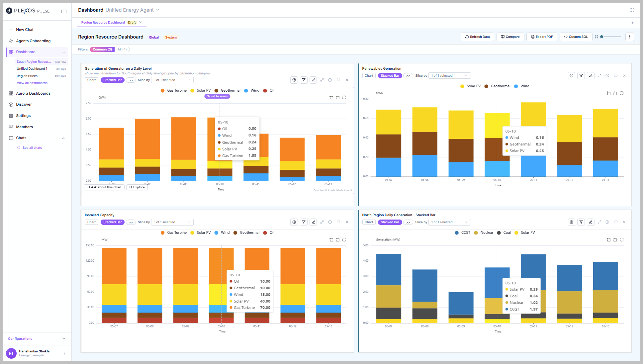Hide Gas Turbine in Installed Capacity legend
The width and height of the screenshot is (643, 364).
click(x=174, y=233)
